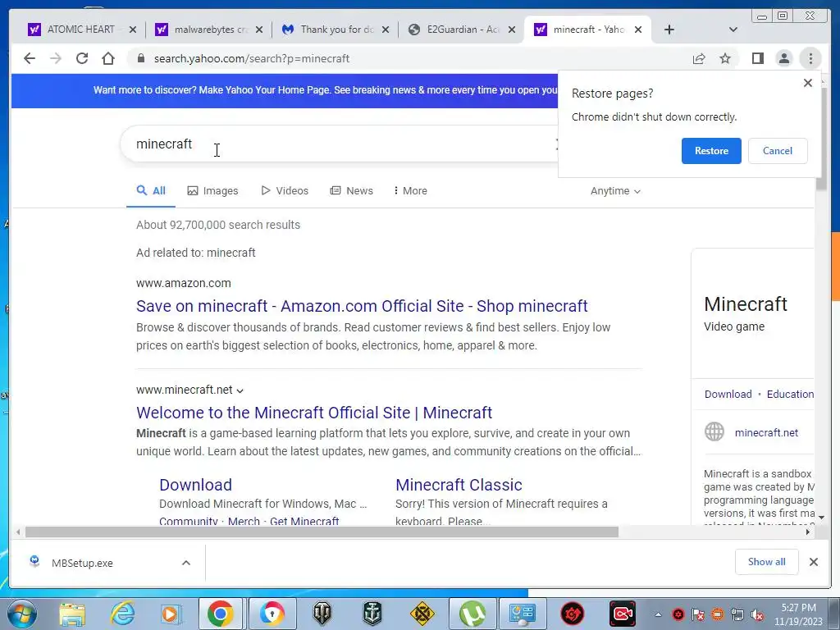The width and height of the screenshot is (840, 630).
Task: Launch World of Tanks from taskbar
Action: pos(322,614)
